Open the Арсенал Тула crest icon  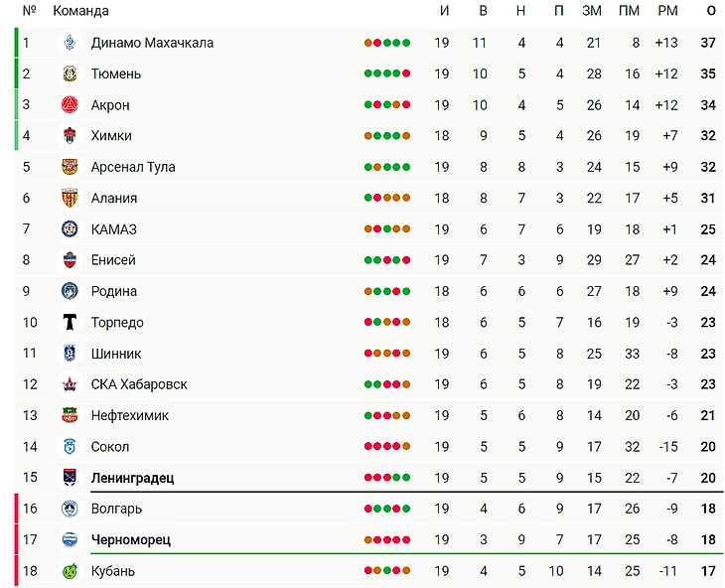(x=70, y=167)
